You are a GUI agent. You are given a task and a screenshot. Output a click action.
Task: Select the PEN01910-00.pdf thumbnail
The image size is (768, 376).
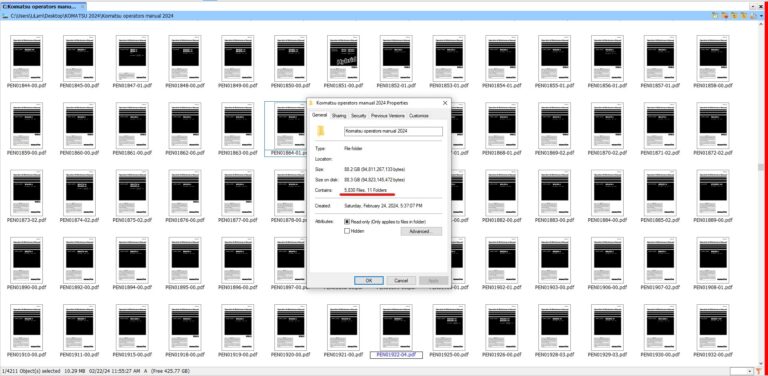26,328
